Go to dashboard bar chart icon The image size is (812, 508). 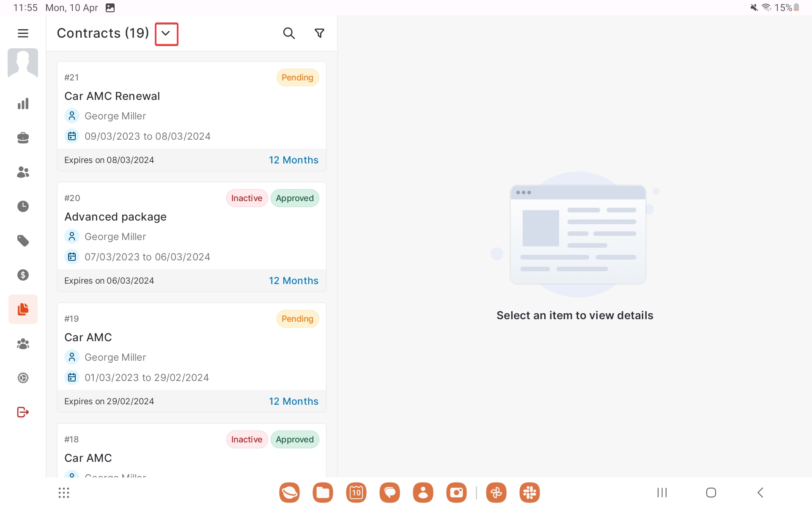pos(23,104)
